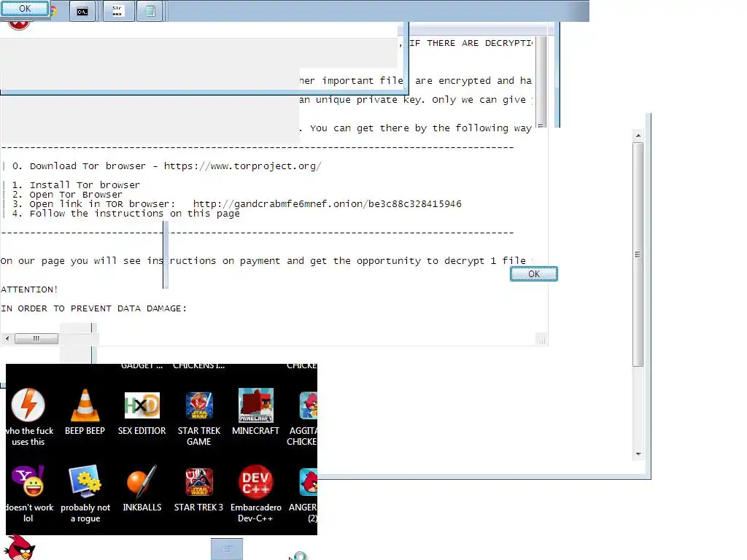Viewport: 747px width, 560px height.
Task: Open the Winamp icon labeled 'who the fuck uses this'
Action: (28, 417)
